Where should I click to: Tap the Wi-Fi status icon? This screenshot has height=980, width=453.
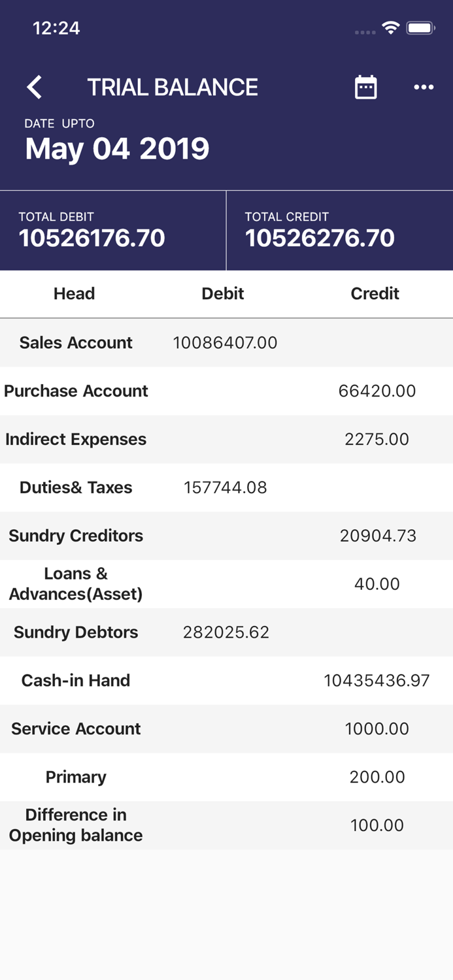point(391,28)
